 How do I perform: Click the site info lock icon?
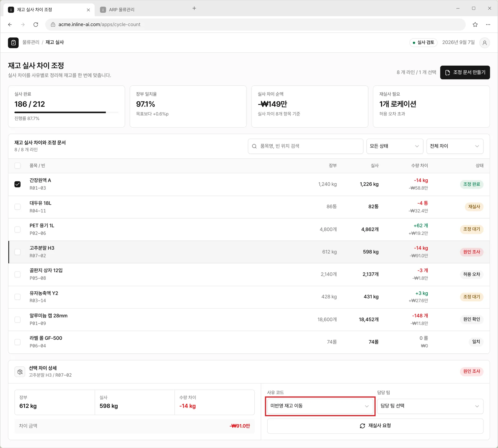[x=53, y=25]
